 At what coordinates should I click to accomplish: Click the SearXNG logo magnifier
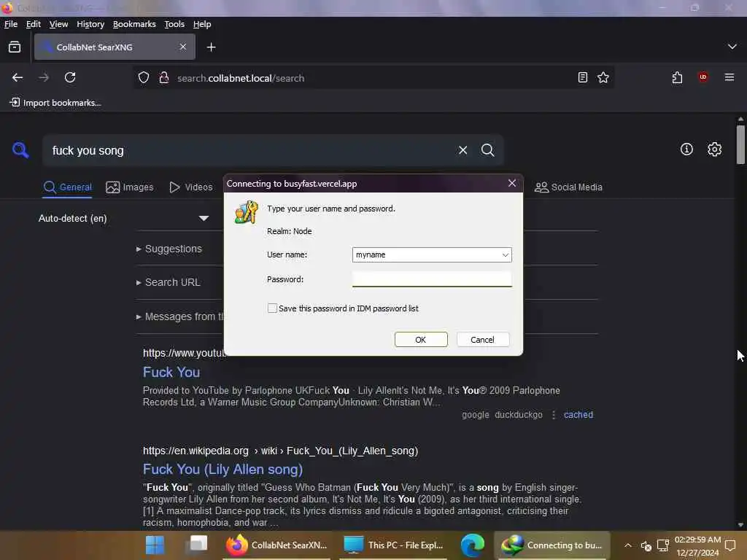pos(20,150)
